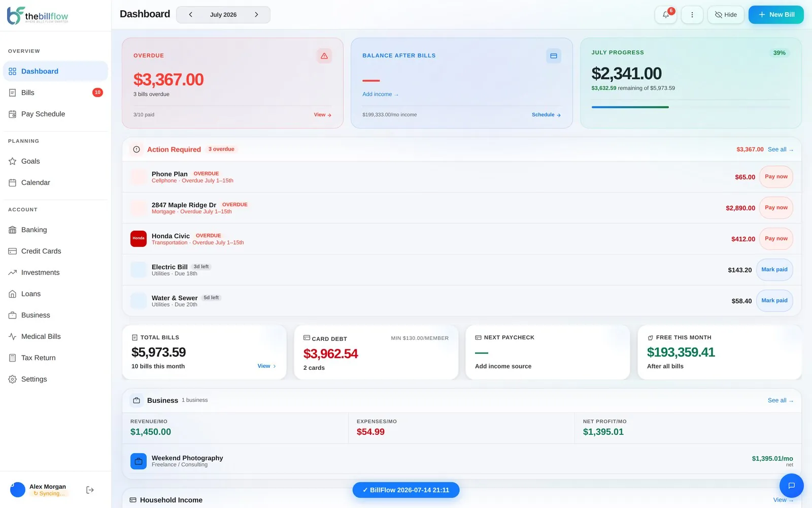Screen dimensions: 812x508
Task: Click View link in Overdue card
Action: click(x=322, y=115)
